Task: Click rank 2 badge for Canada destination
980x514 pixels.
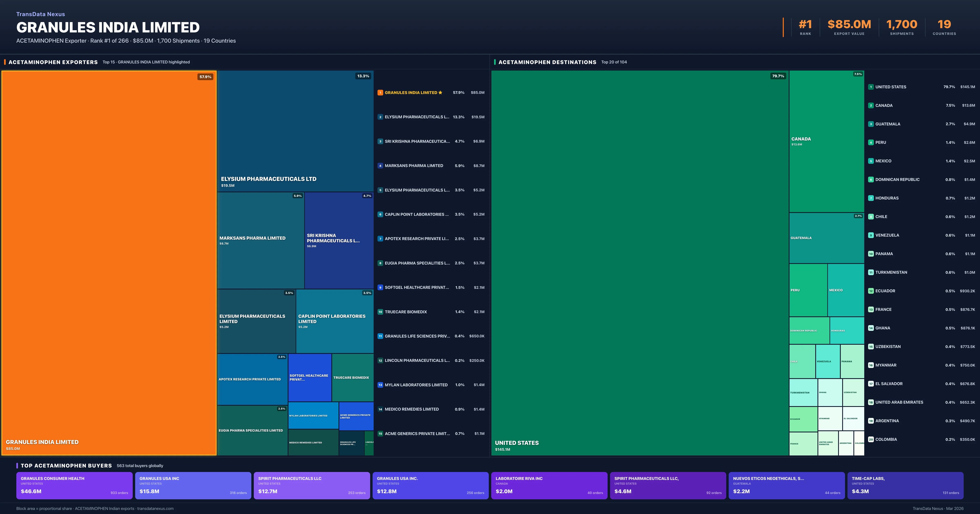Action: [871, 106]
